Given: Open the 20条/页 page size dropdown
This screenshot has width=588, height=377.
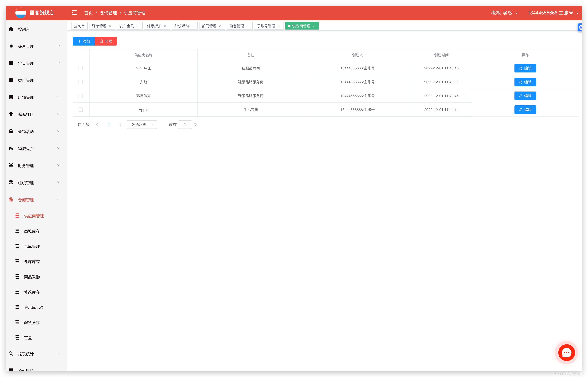Looking at the screenshot, I should pos(142,125).
